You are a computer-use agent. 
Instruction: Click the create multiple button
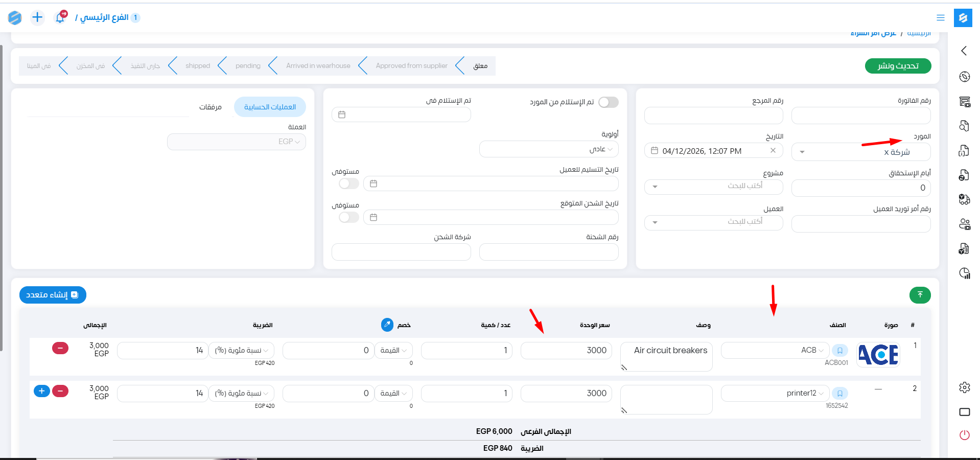click(x=53, y=295)
